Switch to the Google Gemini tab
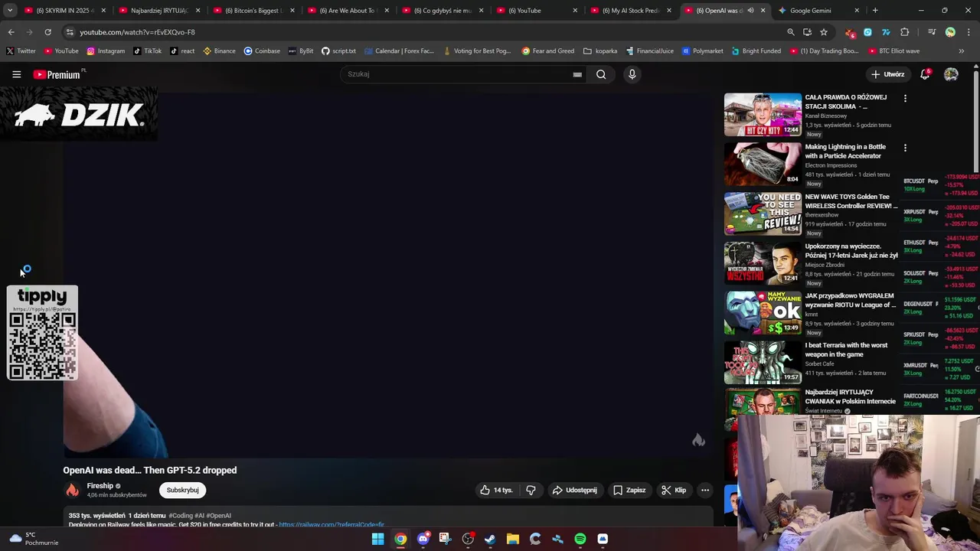The width and height of the screenshot is (980, 551). 818,11
